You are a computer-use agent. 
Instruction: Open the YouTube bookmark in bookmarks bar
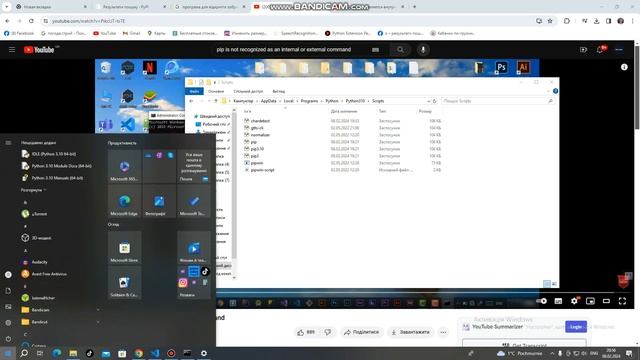pos(104,33)
